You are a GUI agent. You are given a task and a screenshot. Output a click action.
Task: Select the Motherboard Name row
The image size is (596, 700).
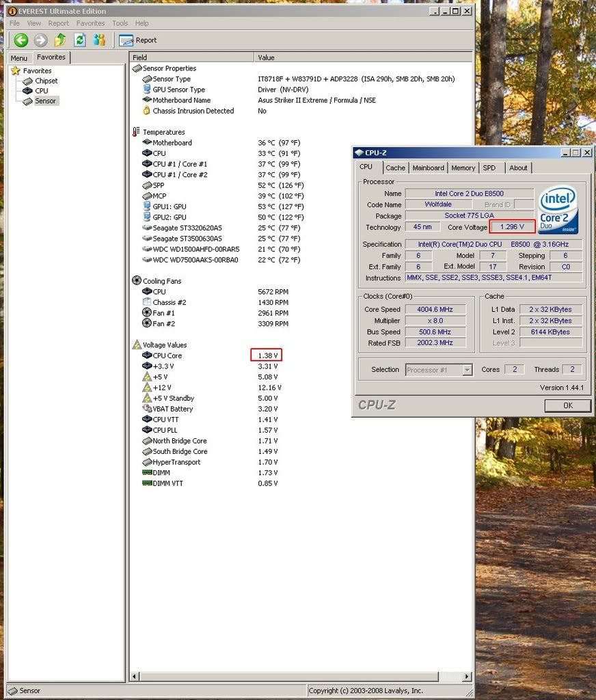coord(301,100)
